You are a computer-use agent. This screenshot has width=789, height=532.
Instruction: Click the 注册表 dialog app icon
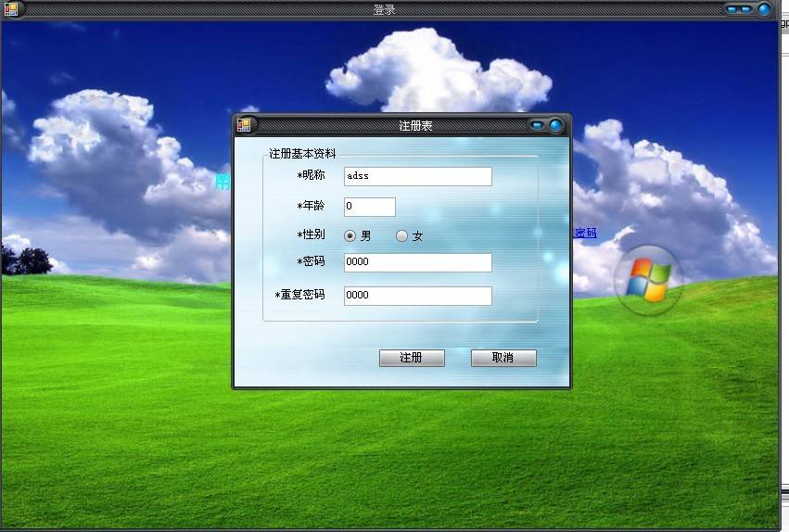244,125
